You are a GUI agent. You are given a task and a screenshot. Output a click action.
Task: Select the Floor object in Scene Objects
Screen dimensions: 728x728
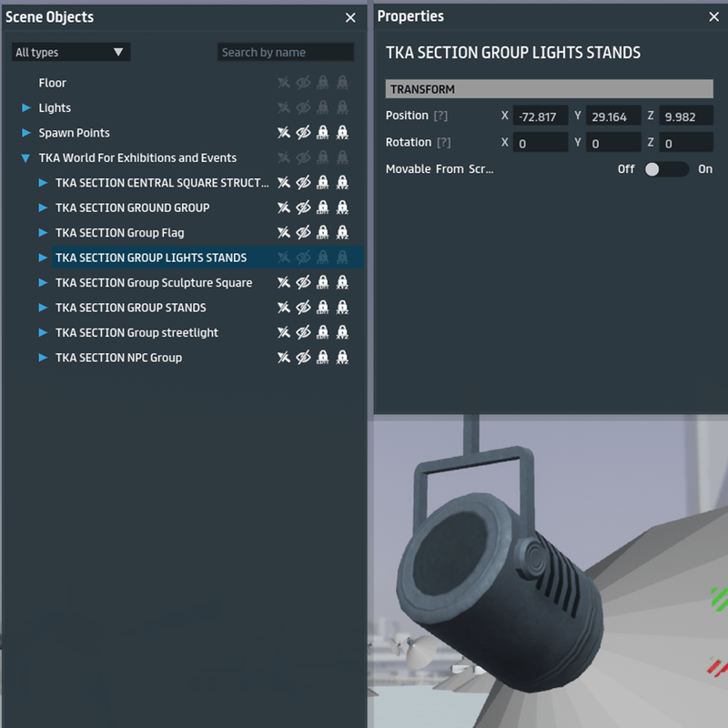tap(52, 83)
